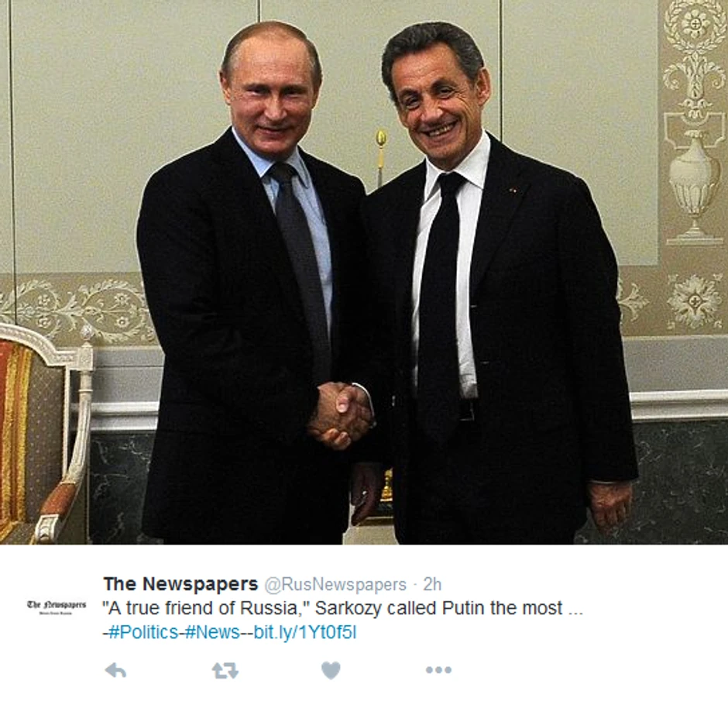Like the tweet with the heart icon
The width and height of the screenshot is (728, 701).
[x=331, y=670]
